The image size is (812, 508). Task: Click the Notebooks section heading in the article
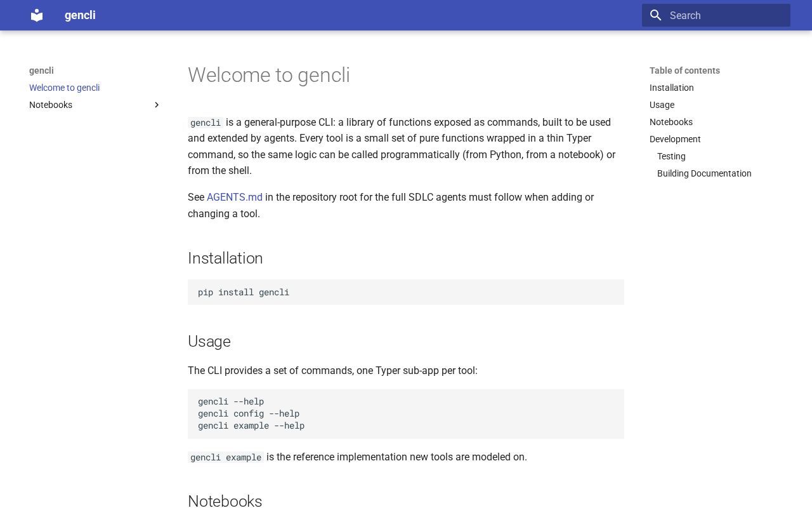click(225, 501)
